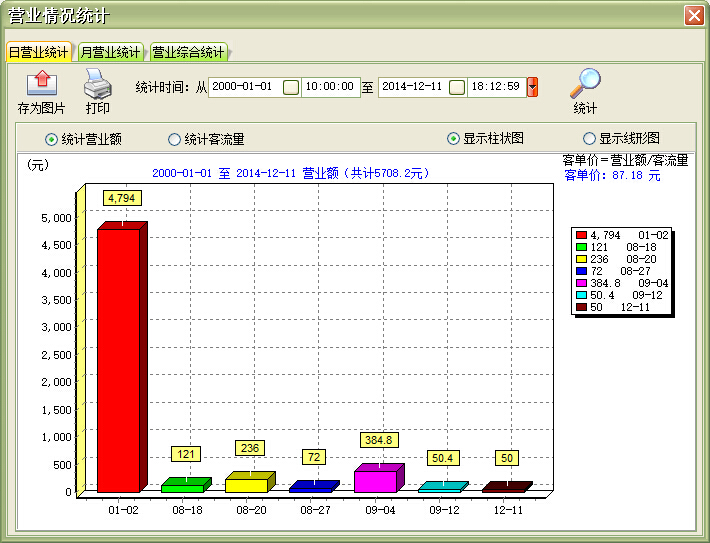
Task: Close the 营业情况统计 window
Action: coord(693,16)
